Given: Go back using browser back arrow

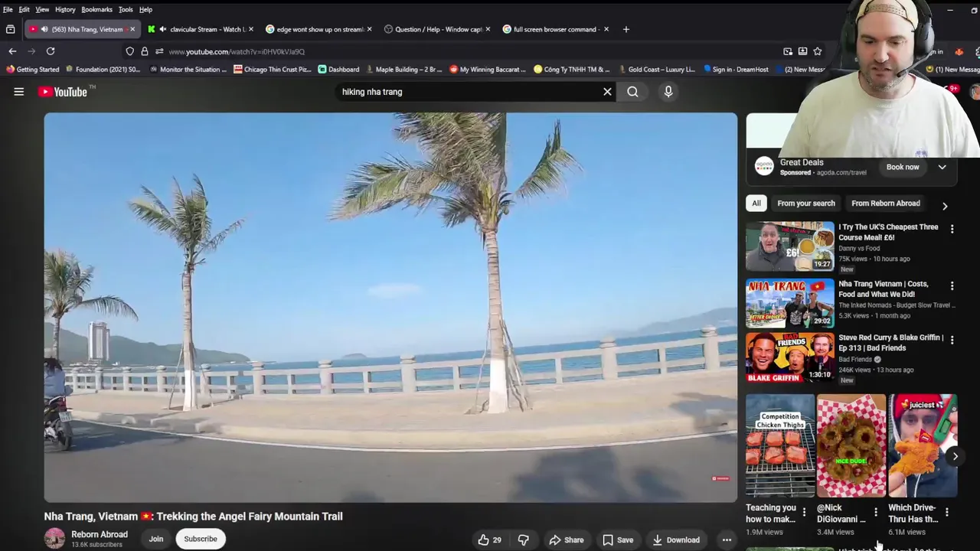Looking at the screenshot, I should 12,51.
